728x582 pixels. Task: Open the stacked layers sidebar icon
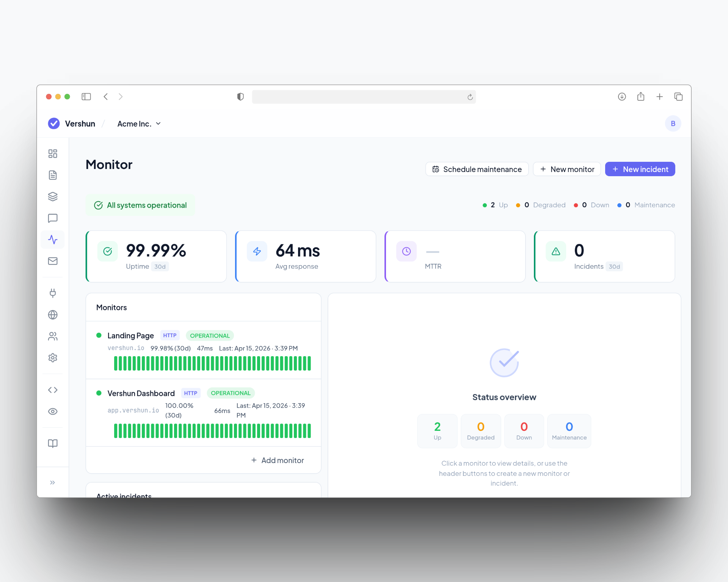click(x=53, y=197)
